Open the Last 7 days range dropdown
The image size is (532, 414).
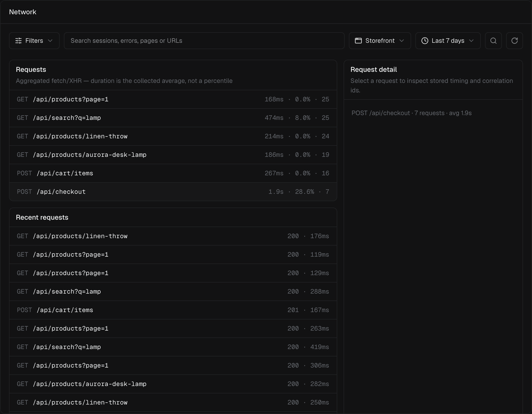(x=448, y=41)
